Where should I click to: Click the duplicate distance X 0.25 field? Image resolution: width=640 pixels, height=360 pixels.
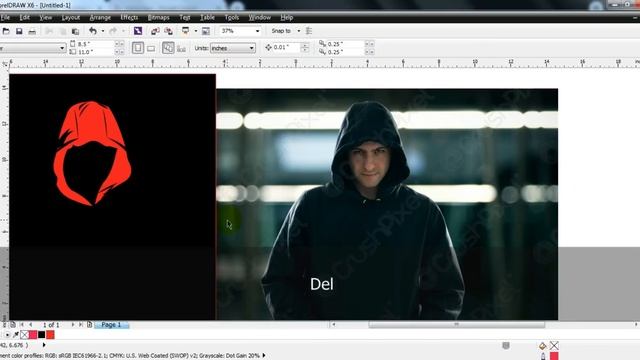pos(345,44)
